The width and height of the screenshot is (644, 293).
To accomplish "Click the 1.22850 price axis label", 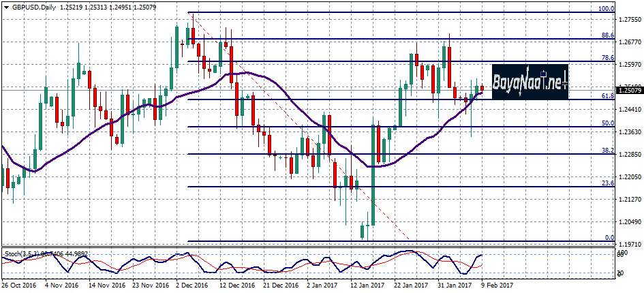I will pyautogui.click(x=630, y=154).
